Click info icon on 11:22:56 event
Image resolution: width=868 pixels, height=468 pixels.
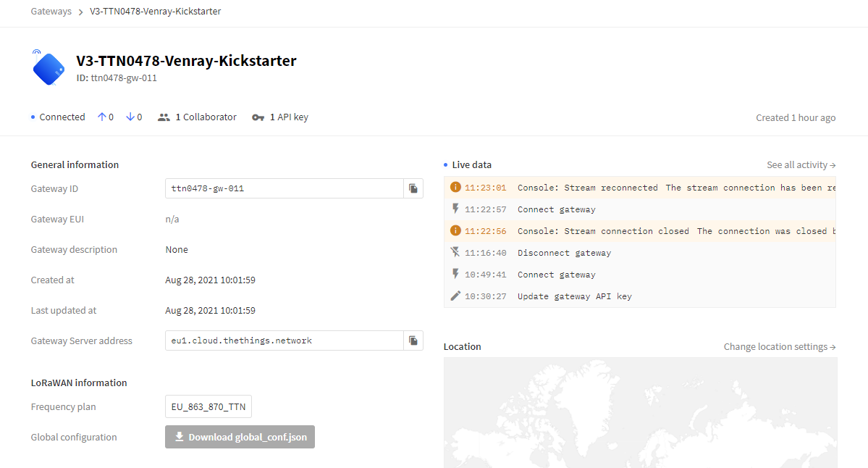click(455, 230)
